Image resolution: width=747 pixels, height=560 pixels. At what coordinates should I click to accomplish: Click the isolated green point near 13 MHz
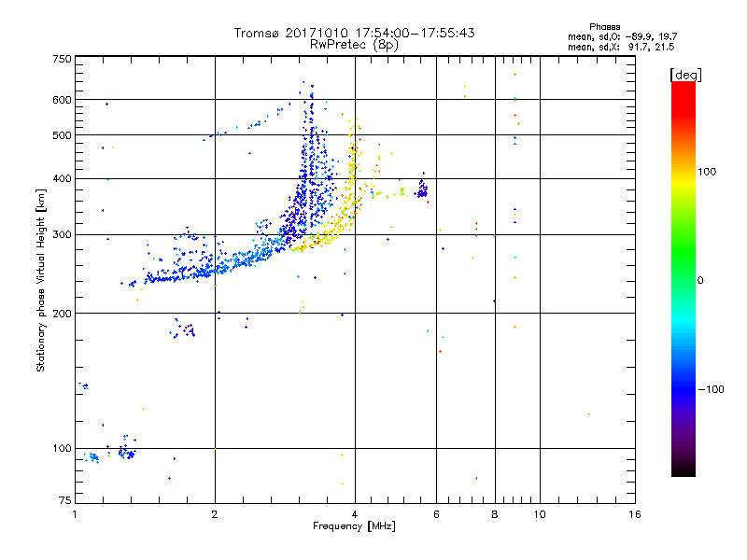click(589, 414)
